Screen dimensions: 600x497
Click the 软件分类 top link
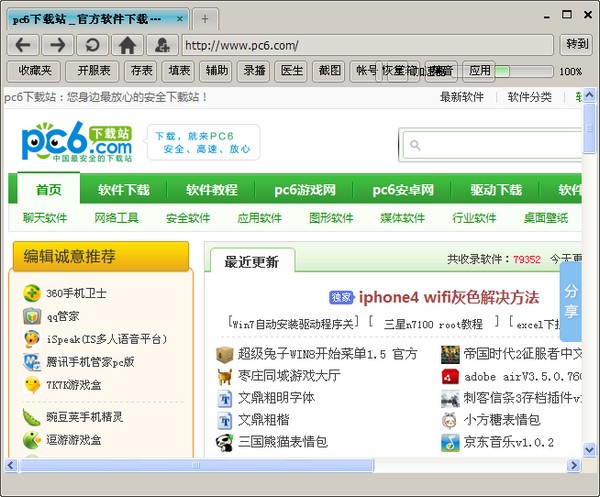(530, 97)
